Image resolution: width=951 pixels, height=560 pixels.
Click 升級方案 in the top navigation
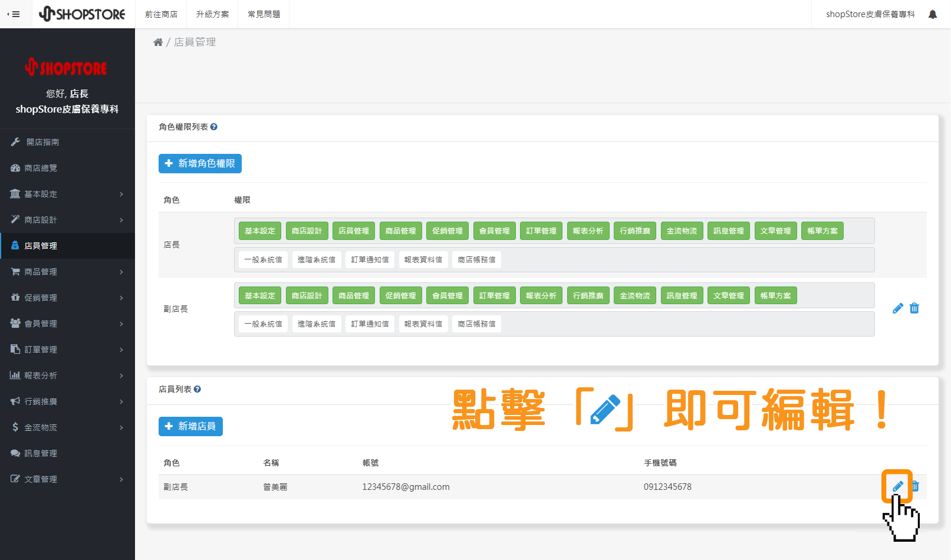pyautogui.click(x=212, y=14)
